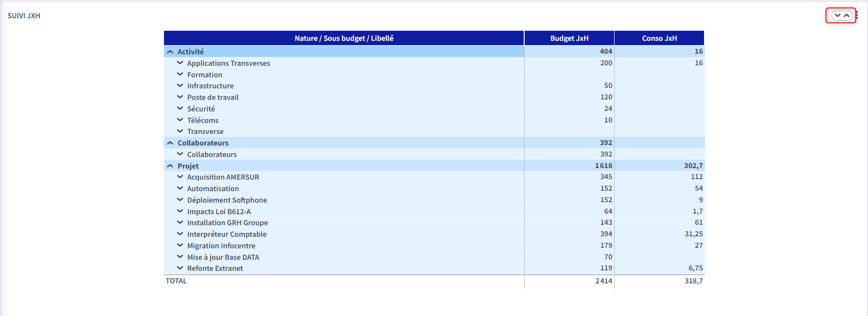Expand the Applications Transverses row chevron
Viewport: 868px width, 316px height.
click(x=180, y=63)
